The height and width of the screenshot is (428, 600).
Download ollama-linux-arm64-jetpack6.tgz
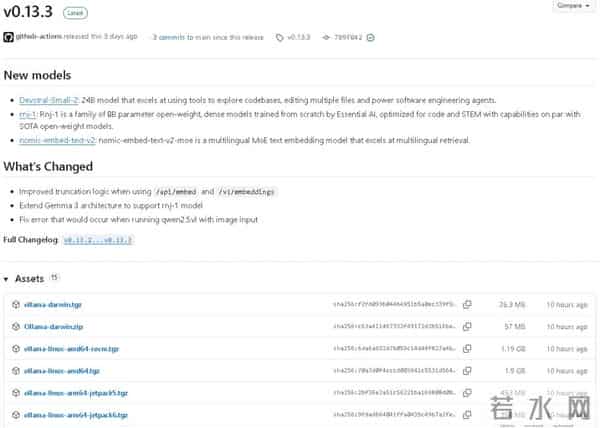click(x=76, y=415)
